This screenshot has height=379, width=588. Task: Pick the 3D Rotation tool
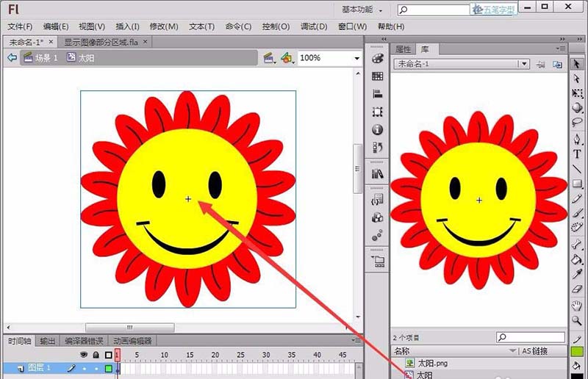tap(577, 107)
